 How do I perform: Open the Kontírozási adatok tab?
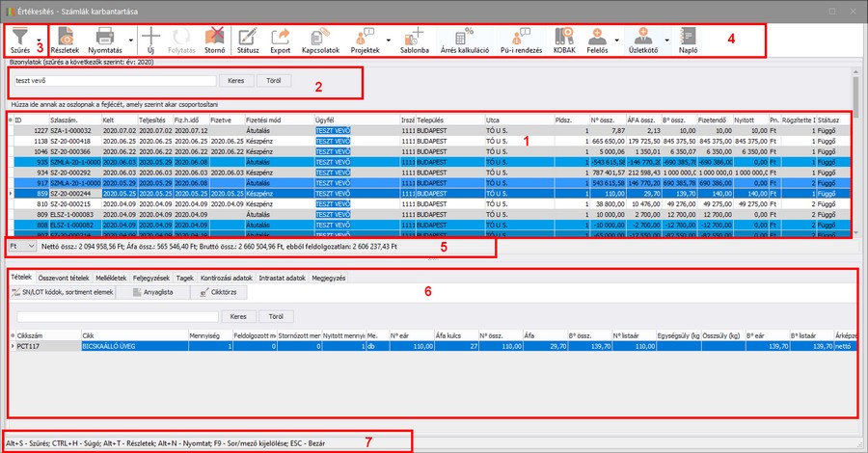(228, 278)
